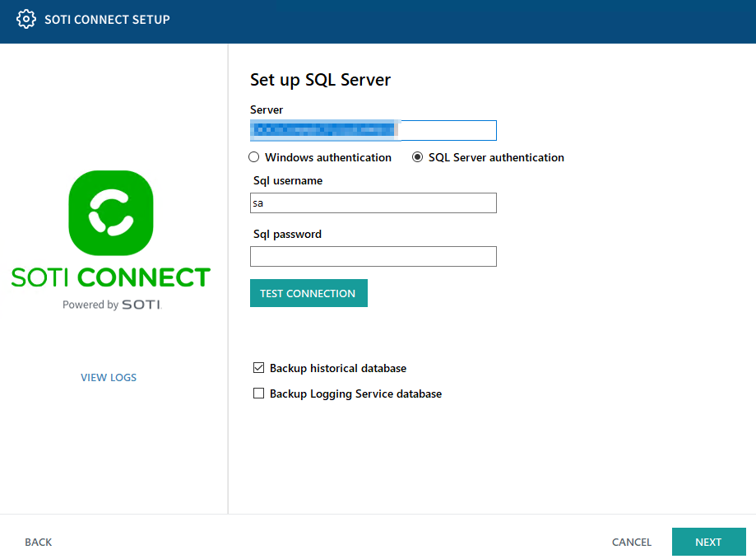Click the Set up SQL Server heading
The image size is (756, 559).
(320, 80)
